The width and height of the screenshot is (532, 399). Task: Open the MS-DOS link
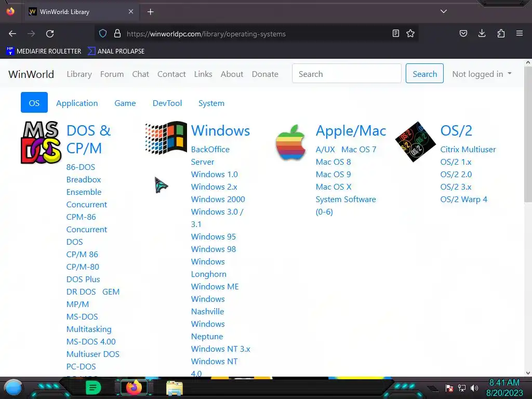tap(82, 316)
